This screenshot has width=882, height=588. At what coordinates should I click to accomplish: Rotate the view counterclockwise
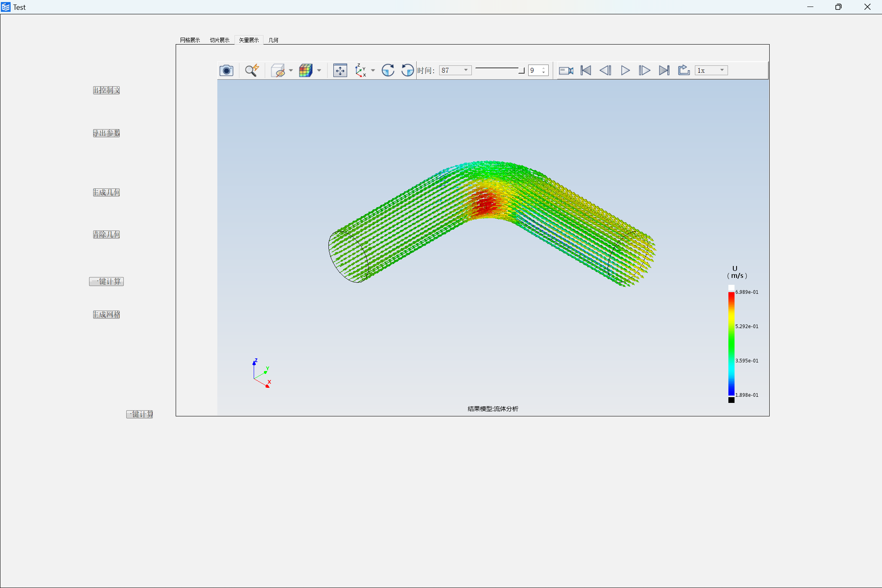click(x=407, y=70)
